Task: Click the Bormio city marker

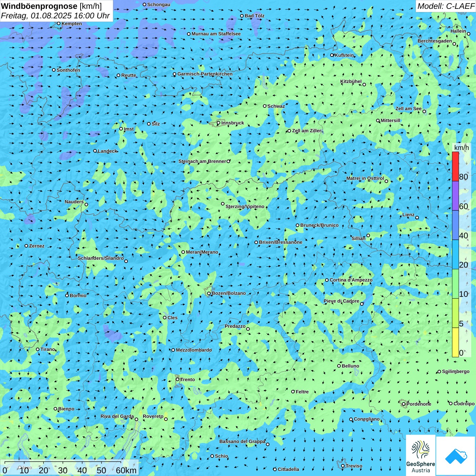Action: (67, 295)
